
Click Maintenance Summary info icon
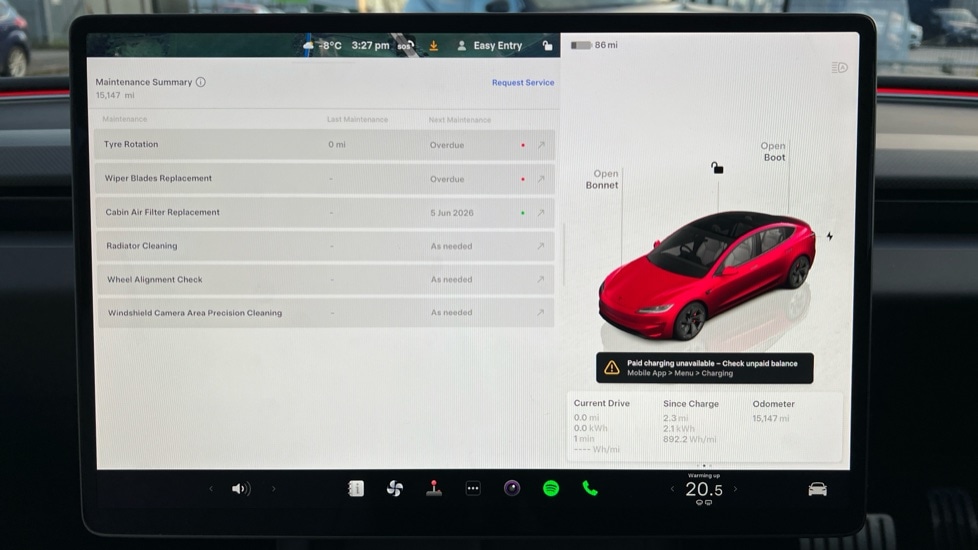pos(201,82)
